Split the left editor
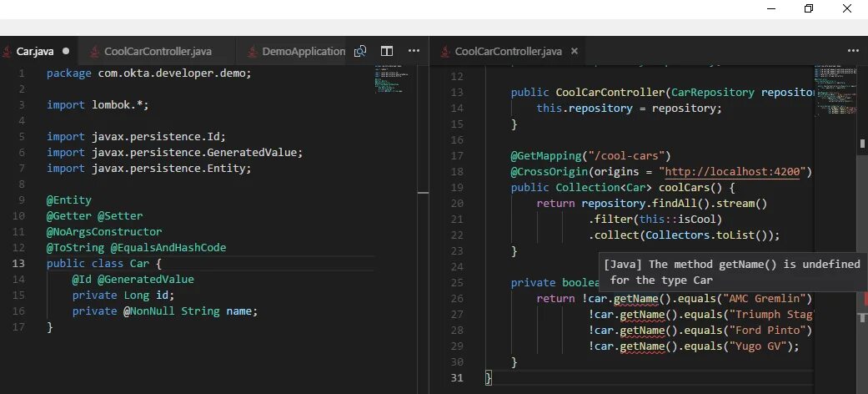This screenshot has width=868, height=394. [386, 51]
